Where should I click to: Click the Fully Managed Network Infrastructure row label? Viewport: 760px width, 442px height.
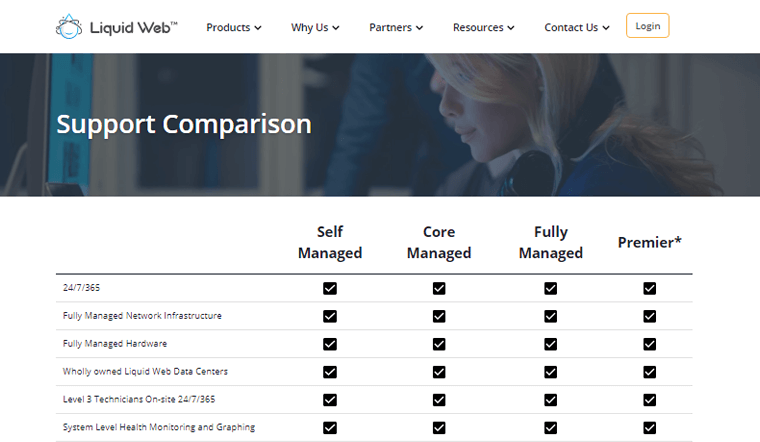(x=142, y=316)
